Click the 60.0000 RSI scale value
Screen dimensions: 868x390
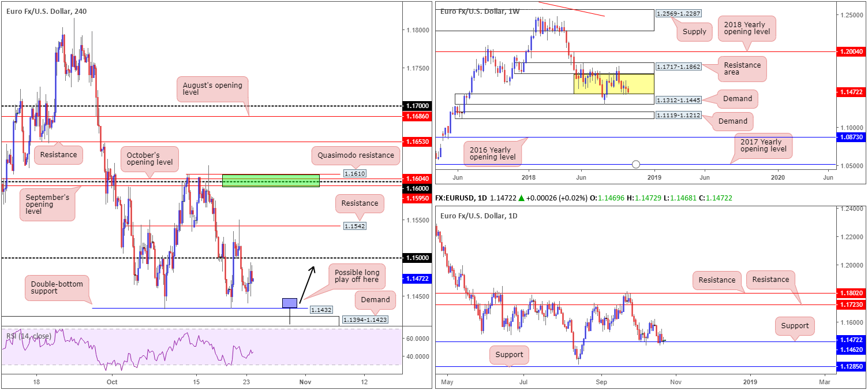point(417,339)
